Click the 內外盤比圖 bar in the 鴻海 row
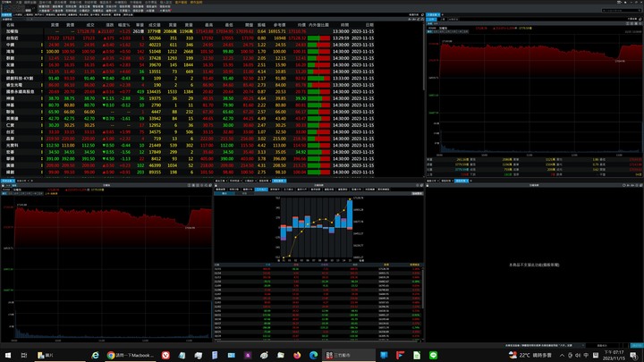This screenshot has width=644, height=362. click(x=318, y=52)
